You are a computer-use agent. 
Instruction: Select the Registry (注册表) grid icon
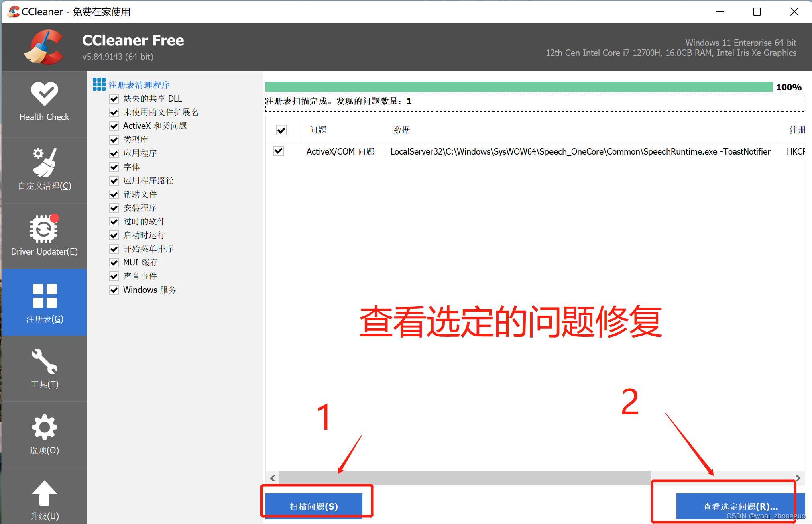click(x=45, y=296)
